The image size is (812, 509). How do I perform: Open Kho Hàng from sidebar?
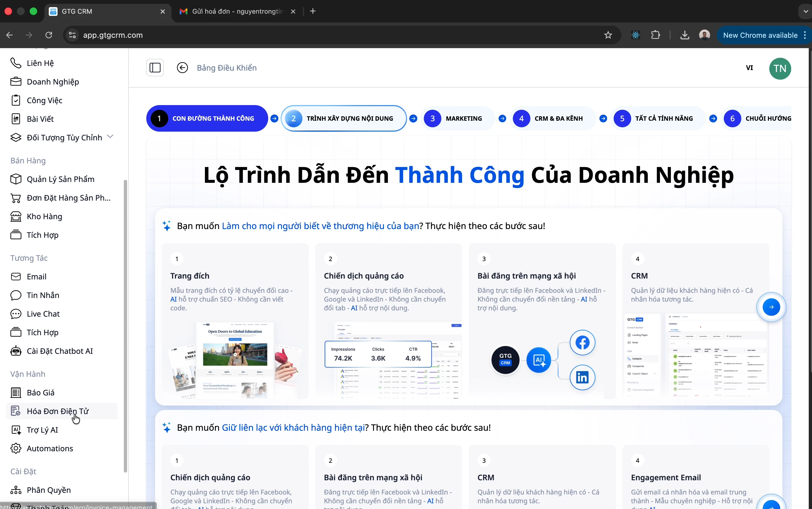tap(44, 216)
